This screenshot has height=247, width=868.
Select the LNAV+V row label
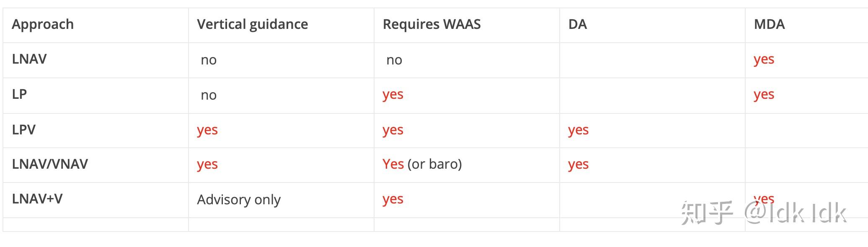(x=37, y=199)
